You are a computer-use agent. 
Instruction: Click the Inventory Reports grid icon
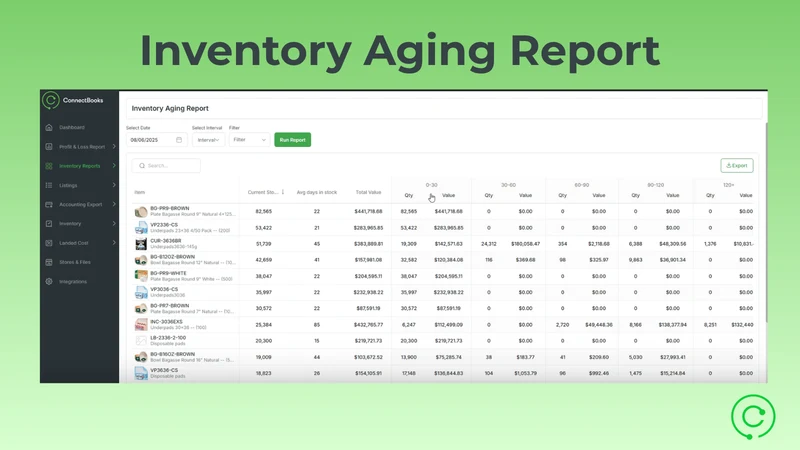[x=49, y=166]
